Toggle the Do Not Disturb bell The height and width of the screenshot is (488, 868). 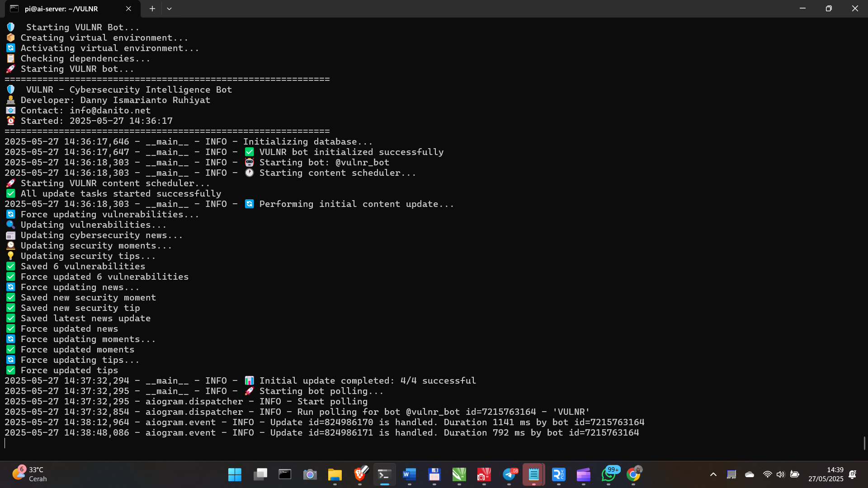[853, 474]
